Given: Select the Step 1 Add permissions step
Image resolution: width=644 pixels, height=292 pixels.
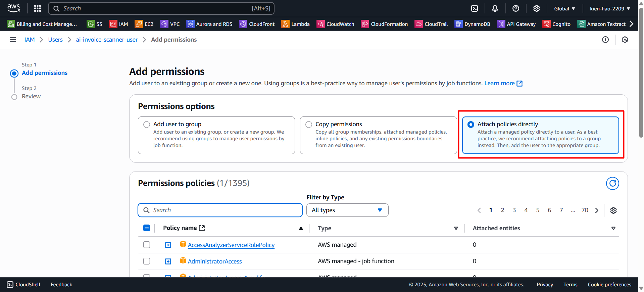Looking at the screenshot, I should coord(45,73).
